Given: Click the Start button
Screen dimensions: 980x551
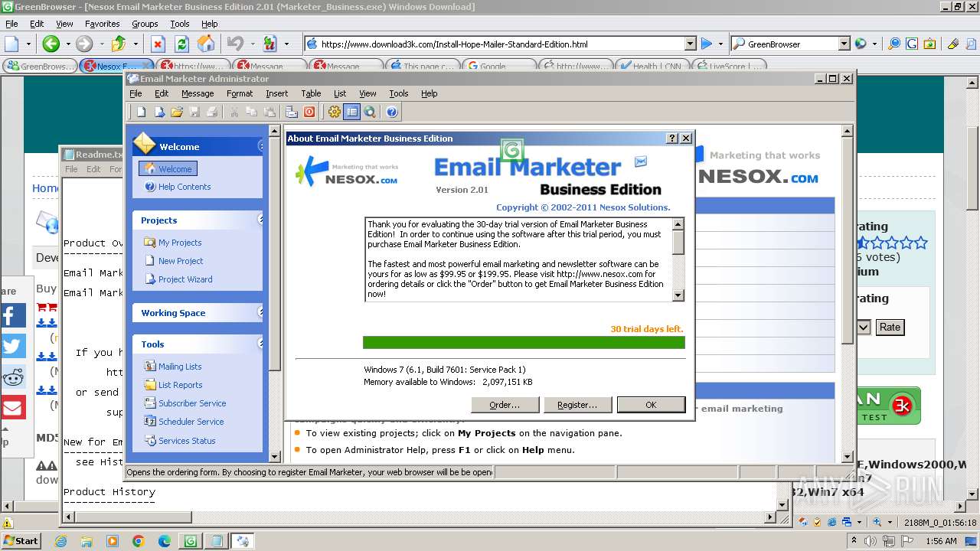Looking at the screenshot, I should pyautogui.click(x=21, y=540).
